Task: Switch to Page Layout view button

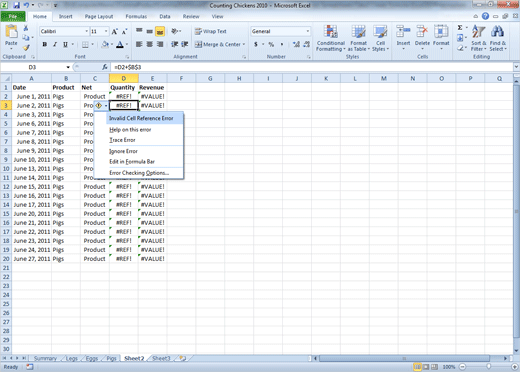Action: click(426, 367)
